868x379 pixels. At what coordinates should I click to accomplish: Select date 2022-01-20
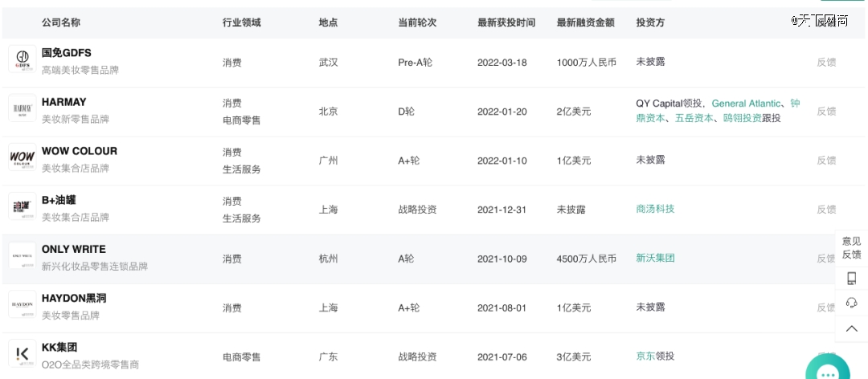[502, 112]
